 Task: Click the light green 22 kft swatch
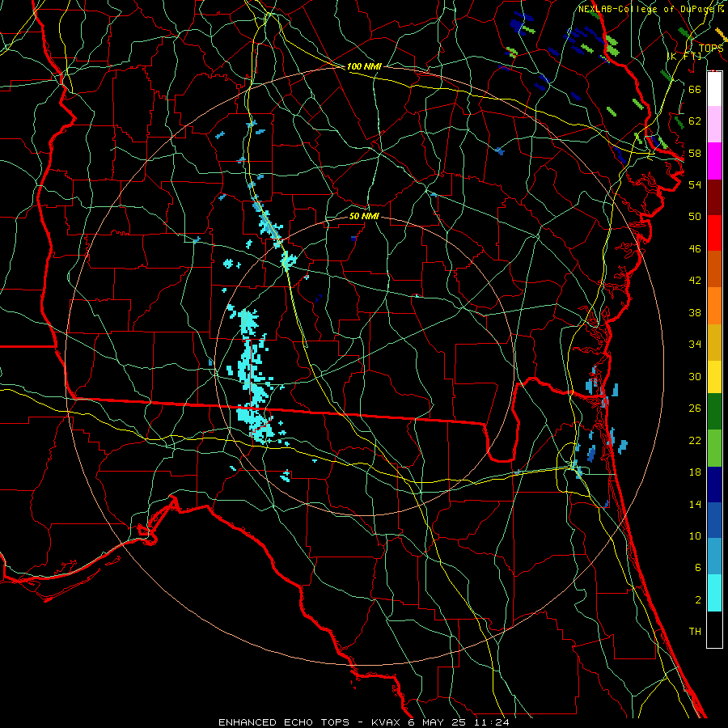714,448
